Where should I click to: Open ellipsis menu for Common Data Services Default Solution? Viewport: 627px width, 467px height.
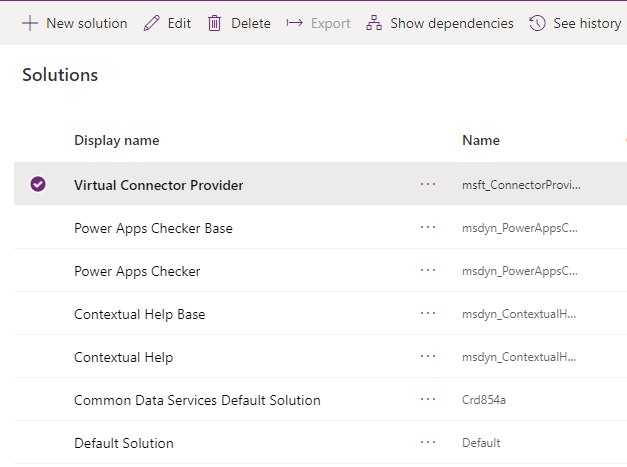(429, 400)
